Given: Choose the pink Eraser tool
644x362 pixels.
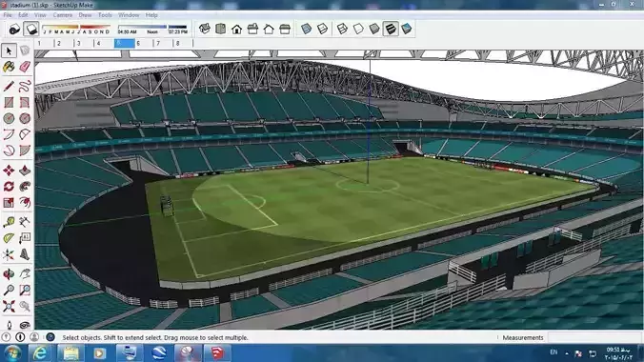Looking at the screenshot, I should click(25, 67).
